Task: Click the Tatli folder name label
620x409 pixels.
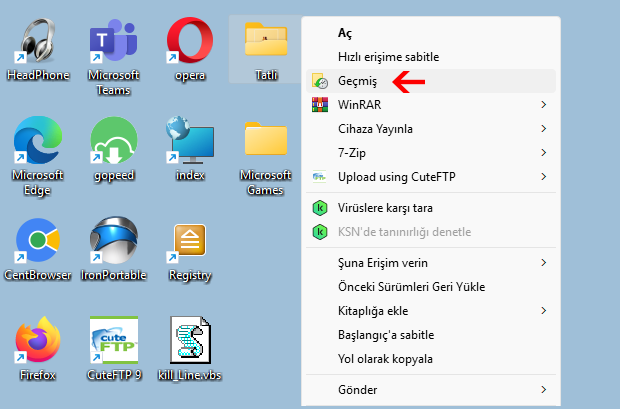Action: pos(266,75)
